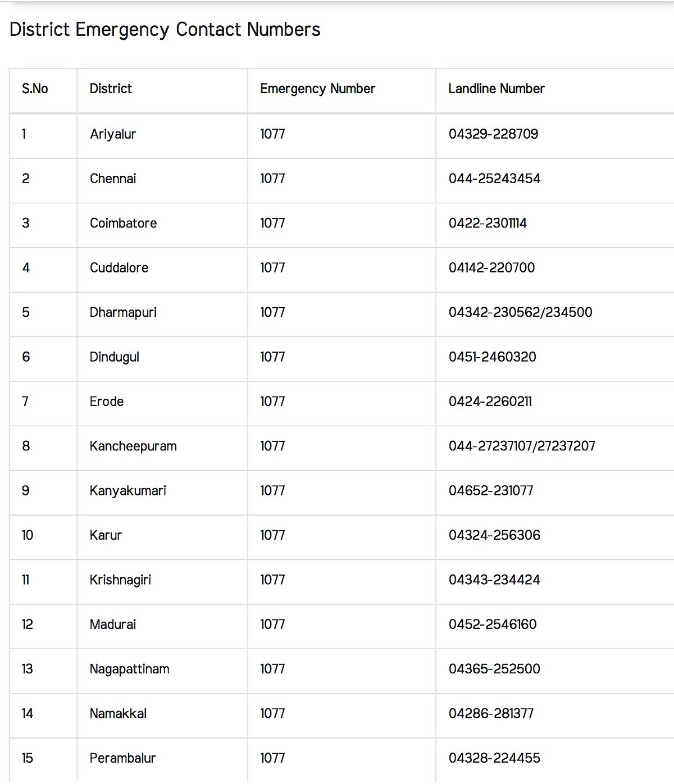Click Kanyakumari landline 04652-231077
The image size is (674, 784).
point(491,491)
